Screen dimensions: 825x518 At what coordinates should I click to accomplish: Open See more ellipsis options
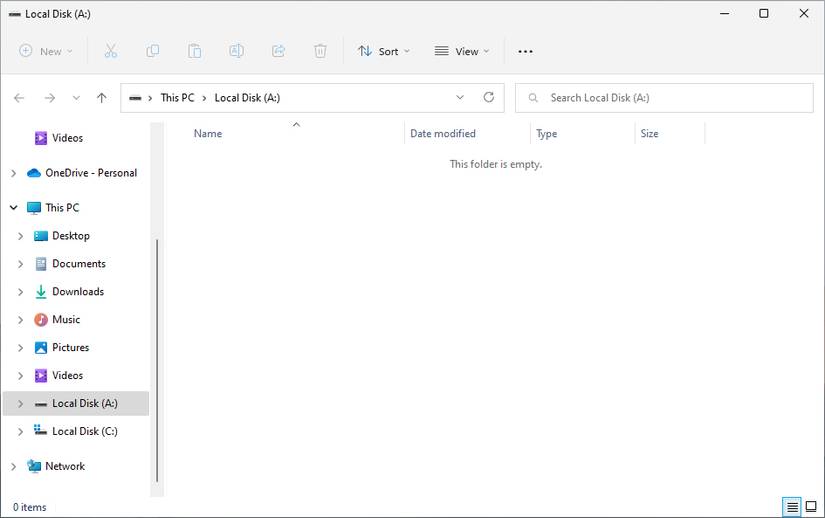point(525,51)
